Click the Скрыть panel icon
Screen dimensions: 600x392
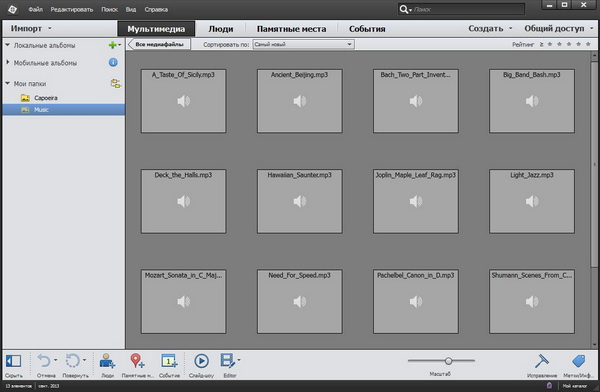pyautogui.click(x=13, y=361)
